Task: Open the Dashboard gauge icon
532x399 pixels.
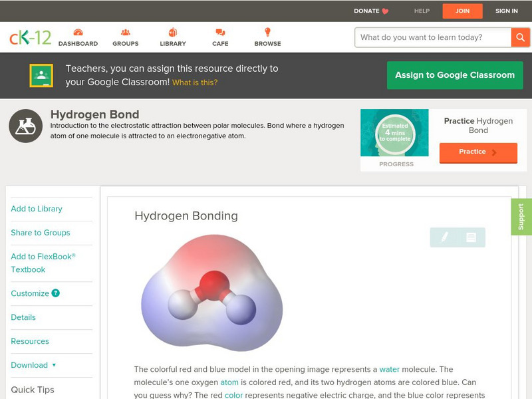Action: click(x=78, y=32)
